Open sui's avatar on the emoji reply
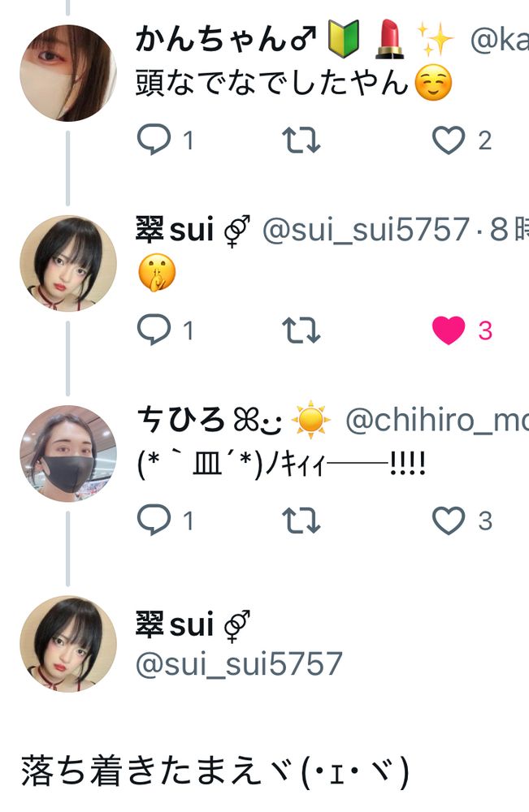The height and width of the screenshot is (812, 529). pos(68,263)
